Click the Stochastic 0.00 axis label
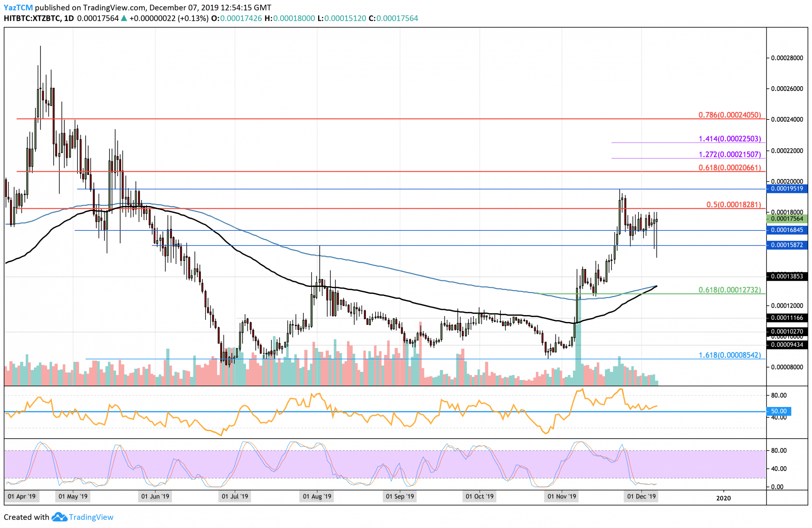This screenshot has height=528, width=812. tap(777, 487)
